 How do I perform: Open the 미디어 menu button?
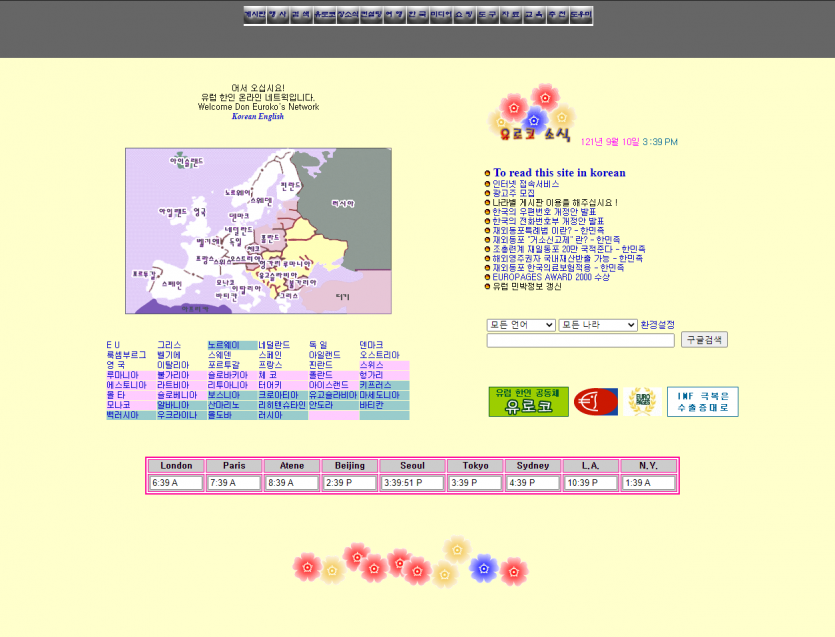442,17
